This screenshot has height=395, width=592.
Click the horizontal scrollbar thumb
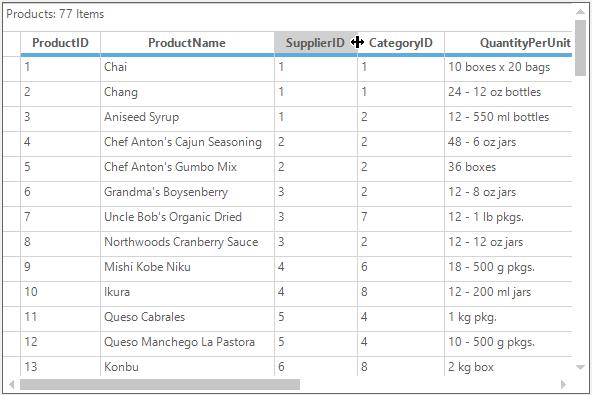tap(160, 385)
